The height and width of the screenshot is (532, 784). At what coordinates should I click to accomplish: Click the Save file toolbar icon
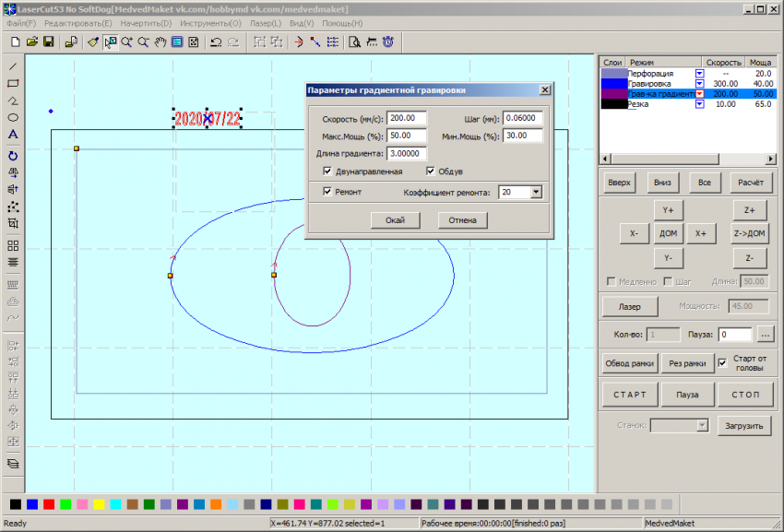[x=48, y=42]
